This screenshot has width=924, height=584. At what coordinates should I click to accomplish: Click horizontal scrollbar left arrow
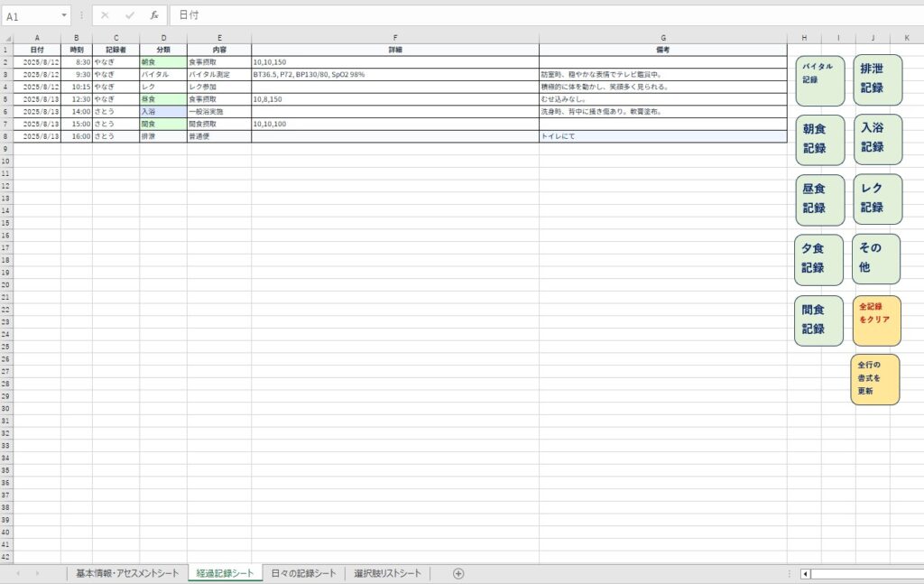click(807, 573)
